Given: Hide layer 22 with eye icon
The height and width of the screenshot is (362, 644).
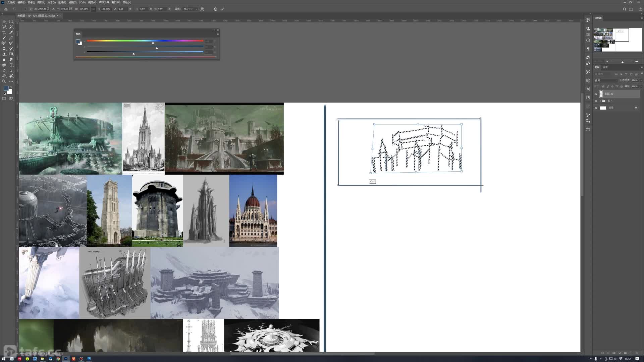Looking at the screenshot, I should (596, 94).
